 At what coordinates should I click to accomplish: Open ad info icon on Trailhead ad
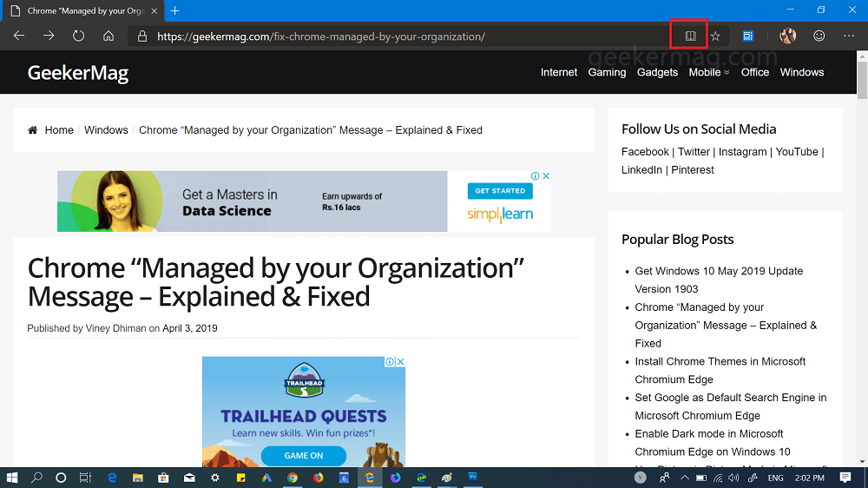tap(390, 362)
